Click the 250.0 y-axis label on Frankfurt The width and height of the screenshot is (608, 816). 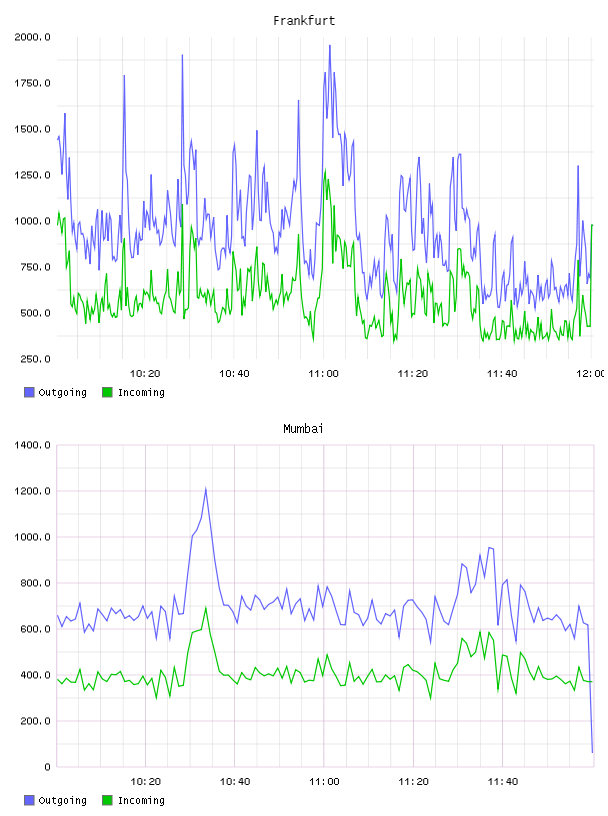click(x=35, y=359)
